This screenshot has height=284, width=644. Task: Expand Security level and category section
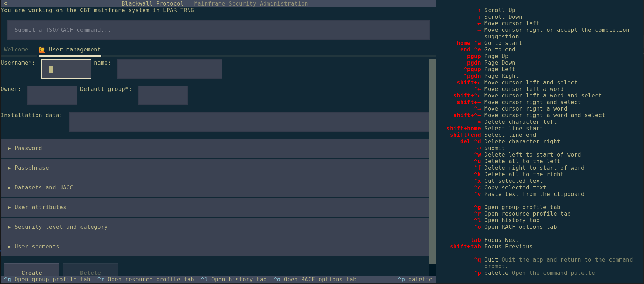pyautogui.click(x=215, y=227)
